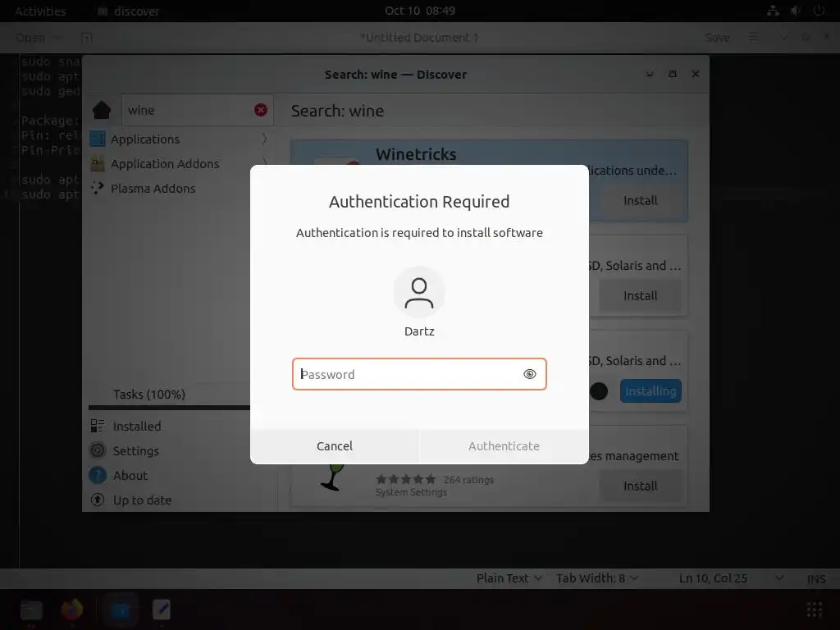This screenshot has width=840, height=630.
Task: Click Plasma Addons icon
Action: pyautogui.click(x=98, y=188)
